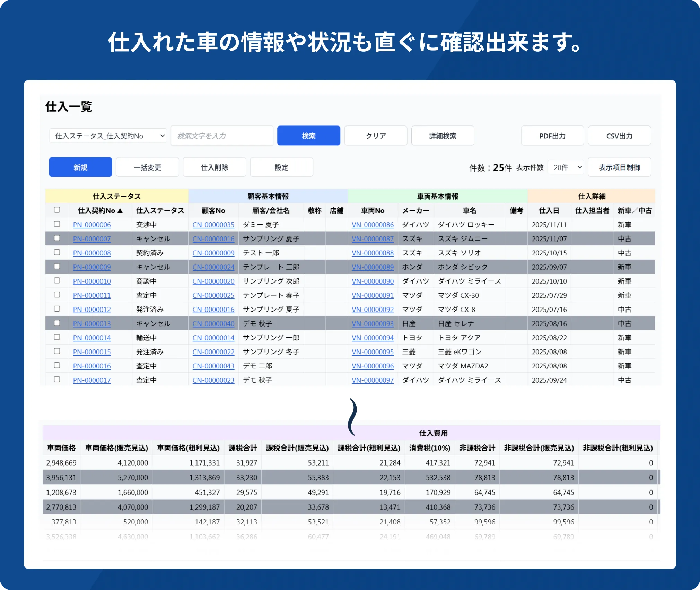Open vehicle link VN-00000094
This screenshot has width=700, height=590.
coord(373,338)
